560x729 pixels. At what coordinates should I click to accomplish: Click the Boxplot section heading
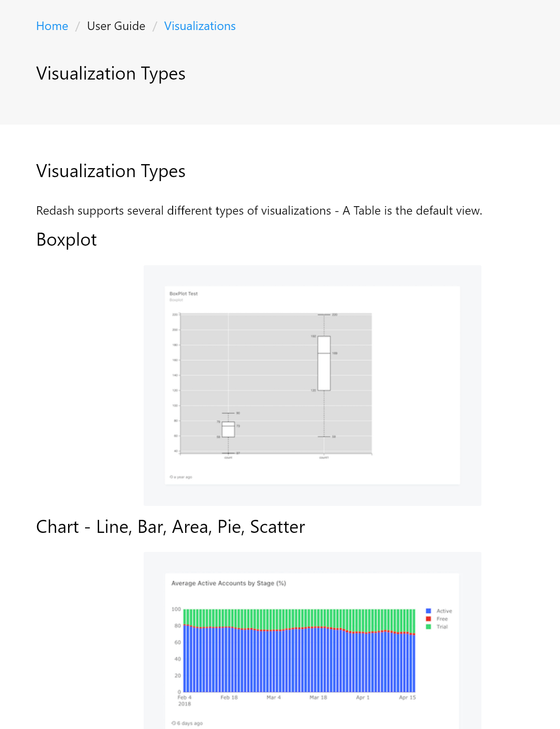(67, 240)
